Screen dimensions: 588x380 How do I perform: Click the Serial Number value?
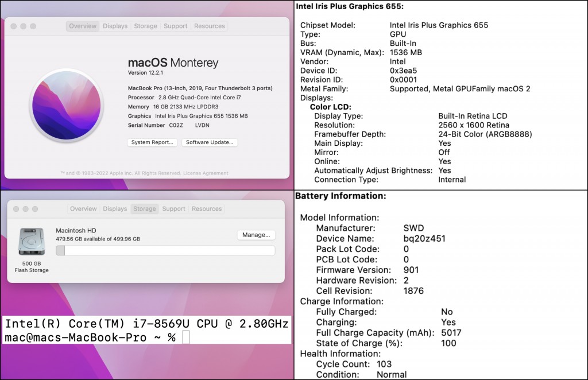(x=189, y=125)
